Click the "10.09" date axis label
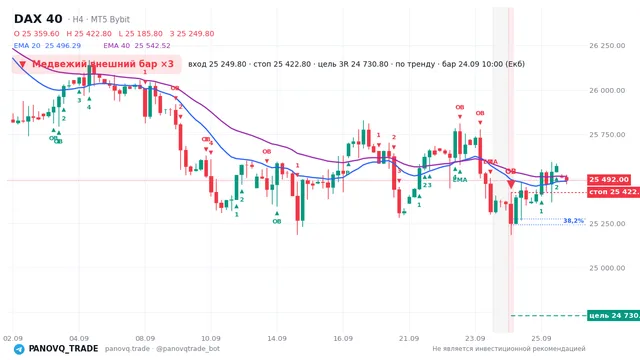The image size is (640, 360). pyautogui.click(x=211, y=338)
